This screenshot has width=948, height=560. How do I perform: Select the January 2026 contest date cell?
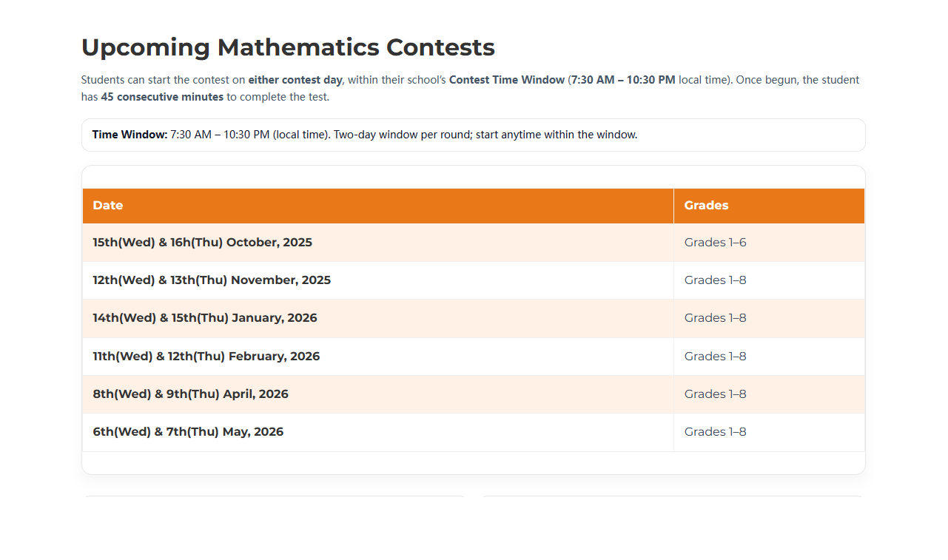205,318
